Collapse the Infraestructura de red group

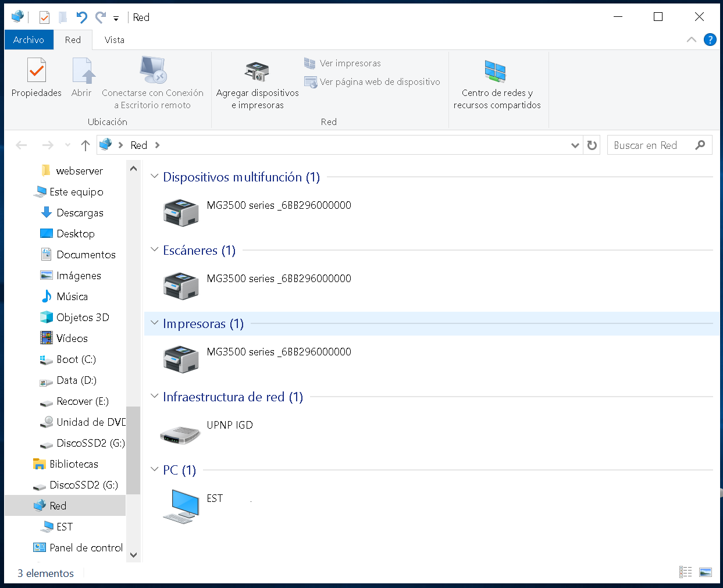point(154,396)
